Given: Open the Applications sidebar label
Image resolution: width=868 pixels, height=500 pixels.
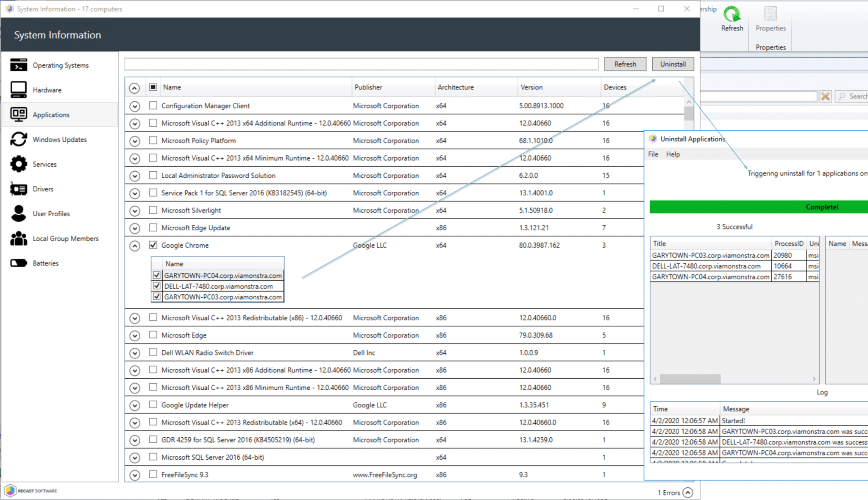Looking at the screenshot, I should [51, 115].
